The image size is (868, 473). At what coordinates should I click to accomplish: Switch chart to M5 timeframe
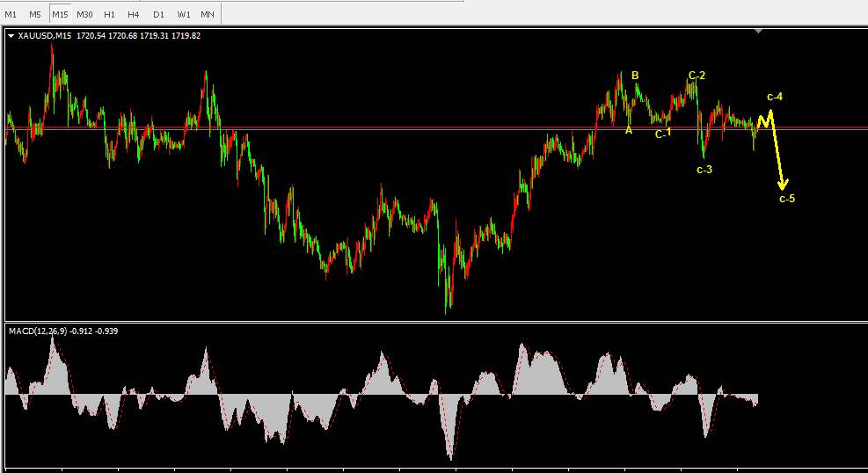35,14
